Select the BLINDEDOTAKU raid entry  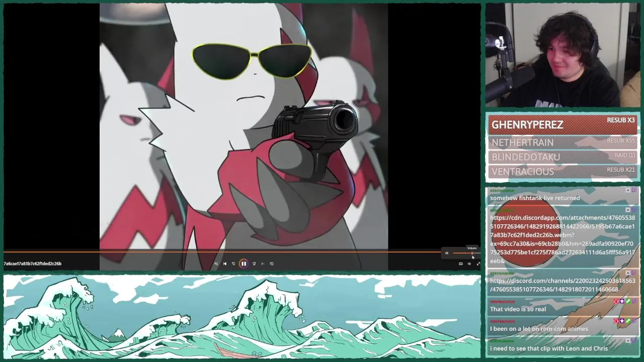(562, 157)
